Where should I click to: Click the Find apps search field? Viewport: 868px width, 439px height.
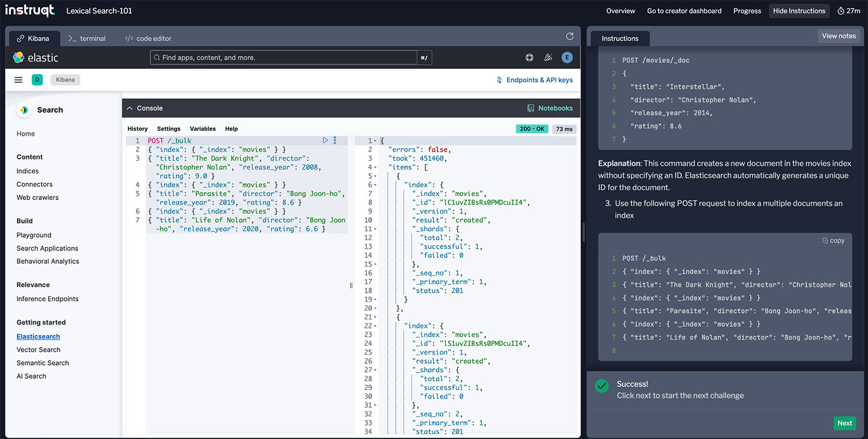tap(284, 57)
